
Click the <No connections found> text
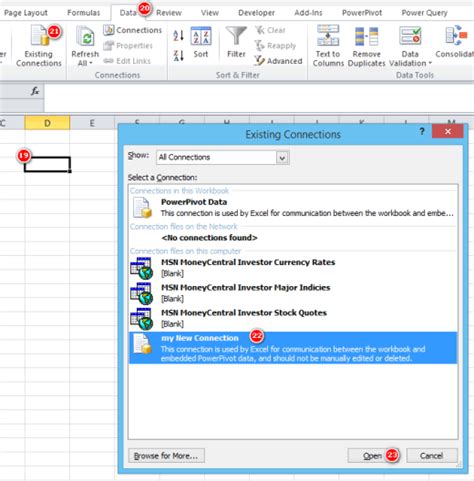(209, 238)
